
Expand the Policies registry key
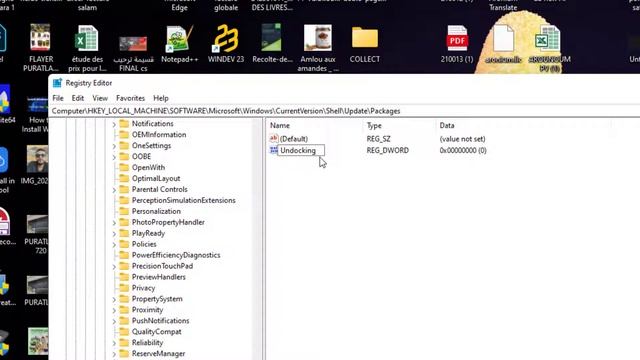click(x=114, y=244)
